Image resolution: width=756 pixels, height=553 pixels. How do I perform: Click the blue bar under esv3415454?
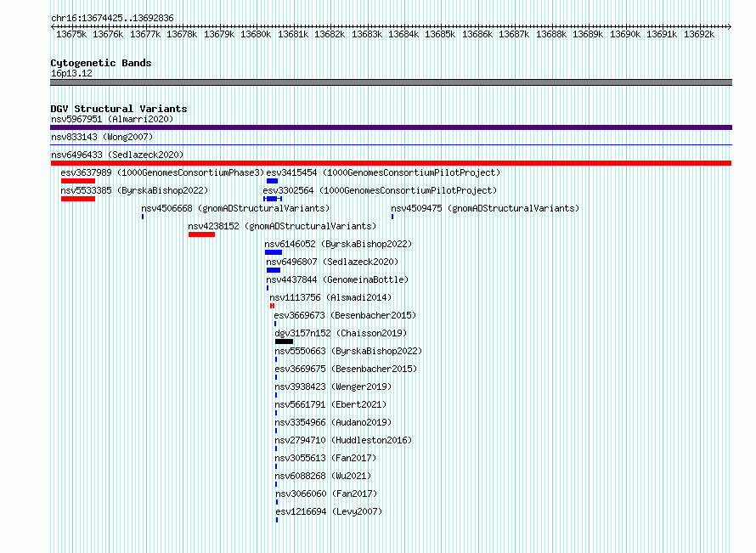pyautogui.click(x=272, y=181)
